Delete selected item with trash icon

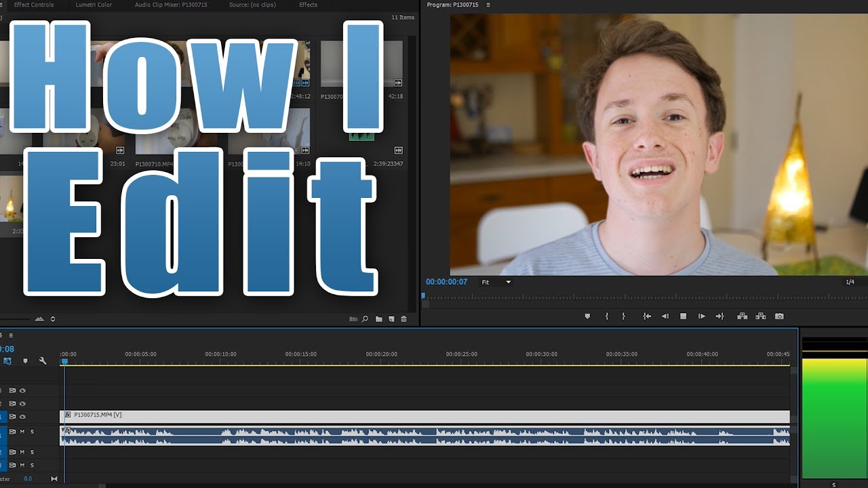(x=404, y=319)
